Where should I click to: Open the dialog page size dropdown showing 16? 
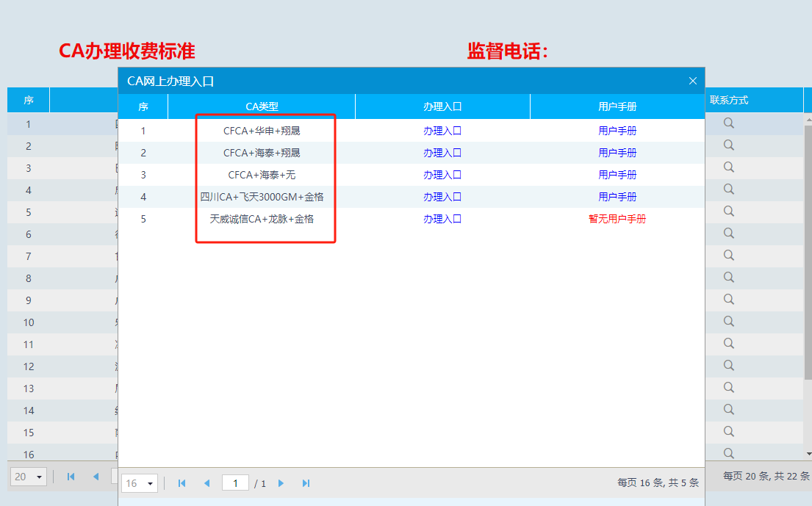pos(140,483)
